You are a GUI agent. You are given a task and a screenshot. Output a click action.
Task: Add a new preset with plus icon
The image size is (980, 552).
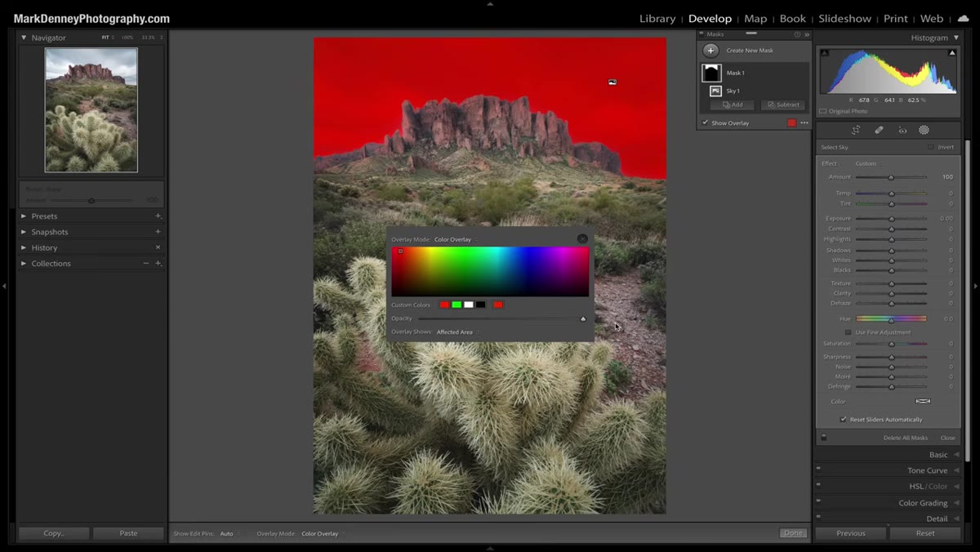pyautogui.click(x=158, y=216)
